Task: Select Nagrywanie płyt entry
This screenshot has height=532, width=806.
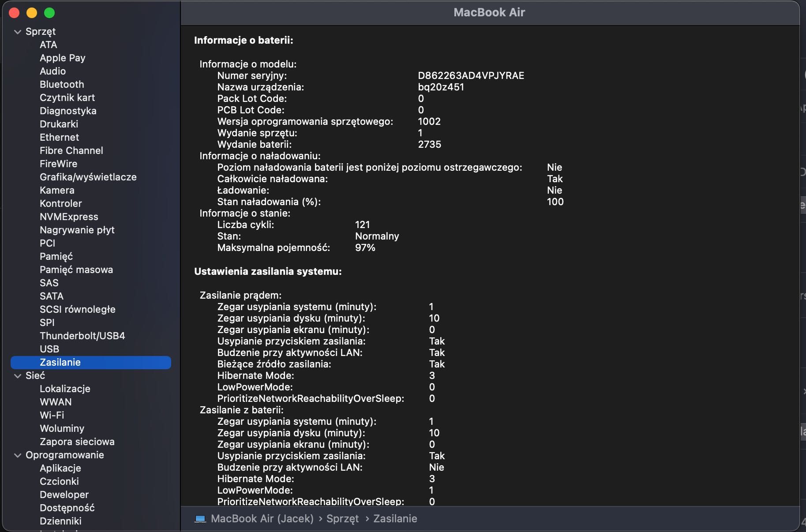Action: [77, 230]
